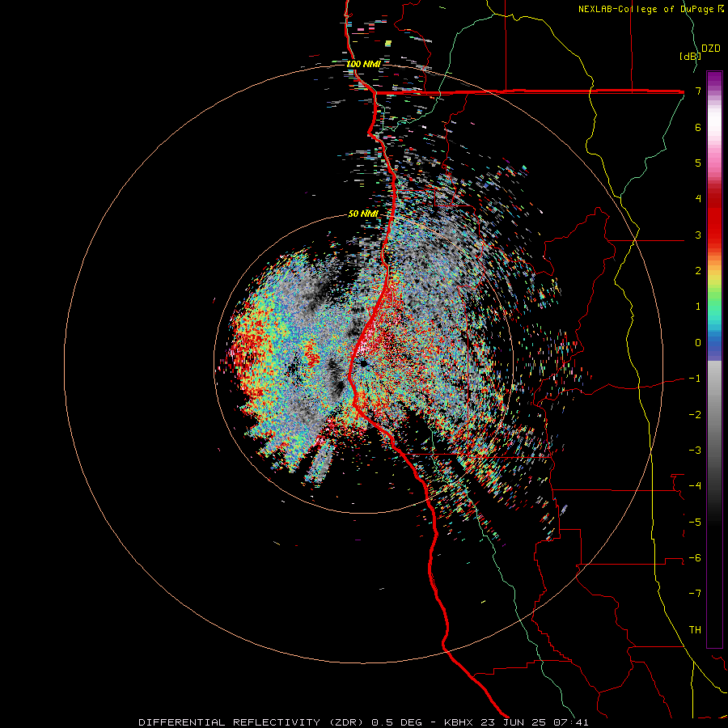Image resolution: width=728 pixels, height=728 pixels.
Task: Click the "-5" tick label on color scale
Action: pos(695,523)
